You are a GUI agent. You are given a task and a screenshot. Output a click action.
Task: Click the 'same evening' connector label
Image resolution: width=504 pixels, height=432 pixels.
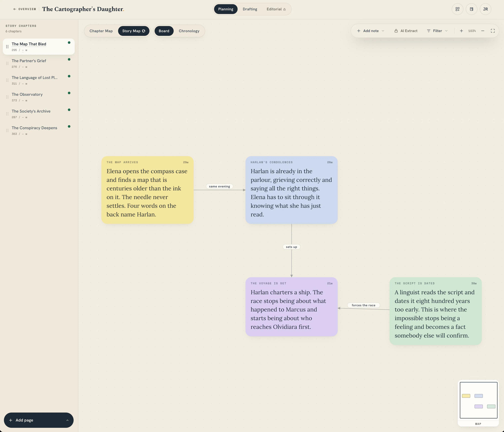coord(219,186)
